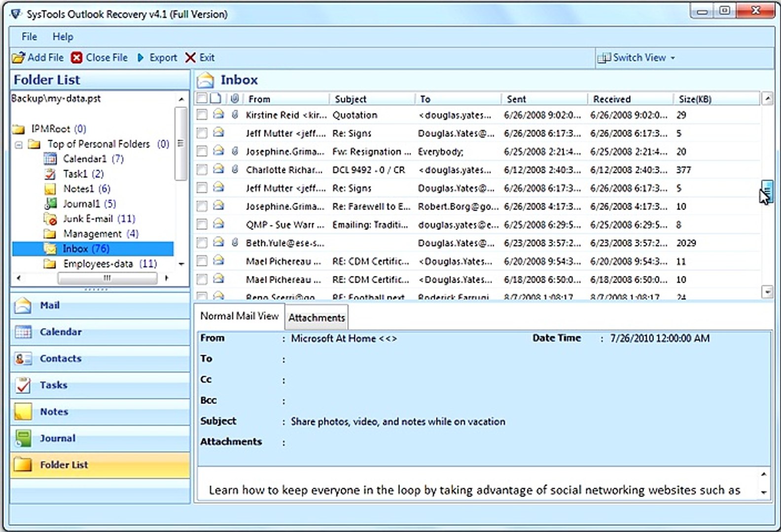Image resolution: width=781 pixels, height=532 pixels.
Task: Sort by the Received column header
Action: click(x=630, y=99)
